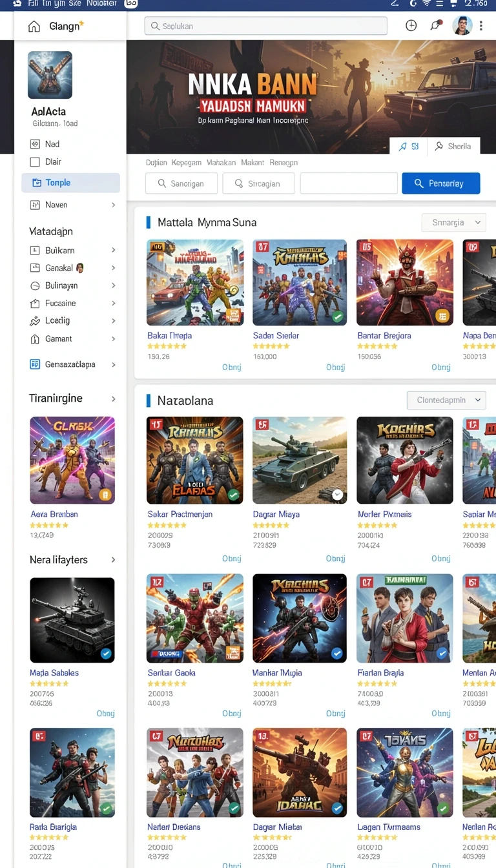Image resolution: width=496 pixels, height=868 pixels.
Task: Open the notifications chat icon
Action: (x=436, y=26)
